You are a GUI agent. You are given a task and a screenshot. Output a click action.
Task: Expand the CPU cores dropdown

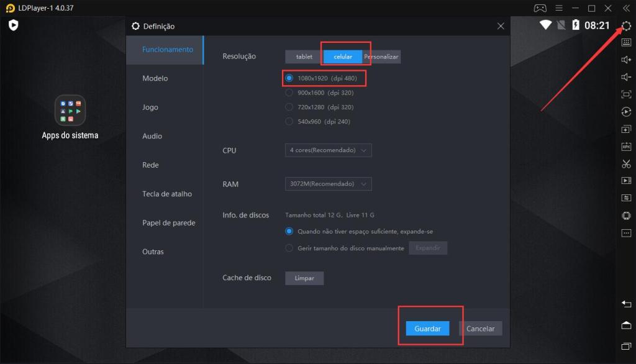pyautogui.click(x=329, y=150)
